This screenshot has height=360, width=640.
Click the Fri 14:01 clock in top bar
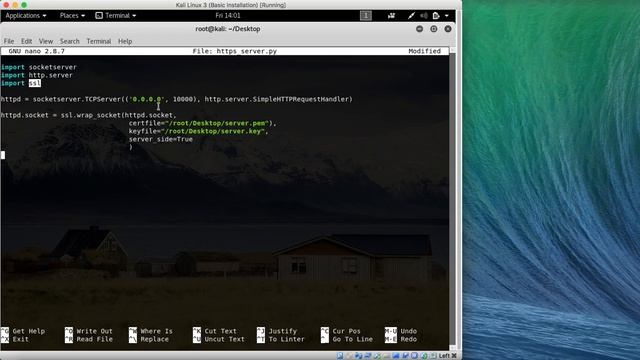228,16
